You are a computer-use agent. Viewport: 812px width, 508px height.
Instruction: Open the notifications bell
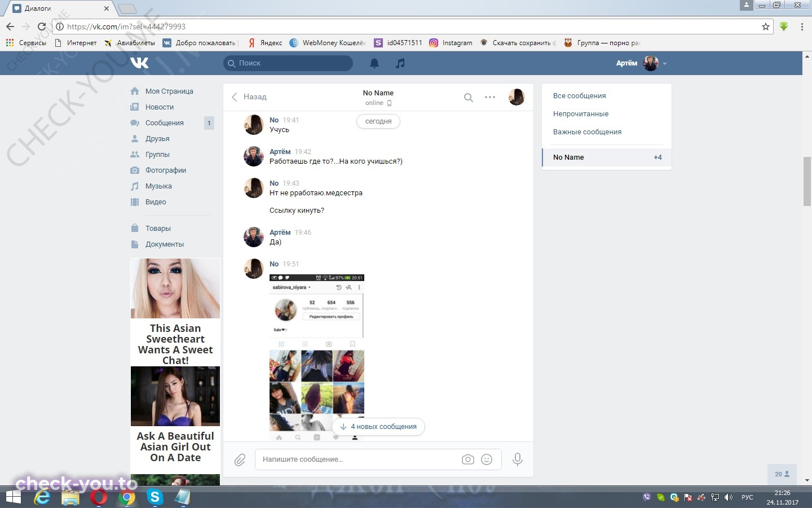[374, 63]
